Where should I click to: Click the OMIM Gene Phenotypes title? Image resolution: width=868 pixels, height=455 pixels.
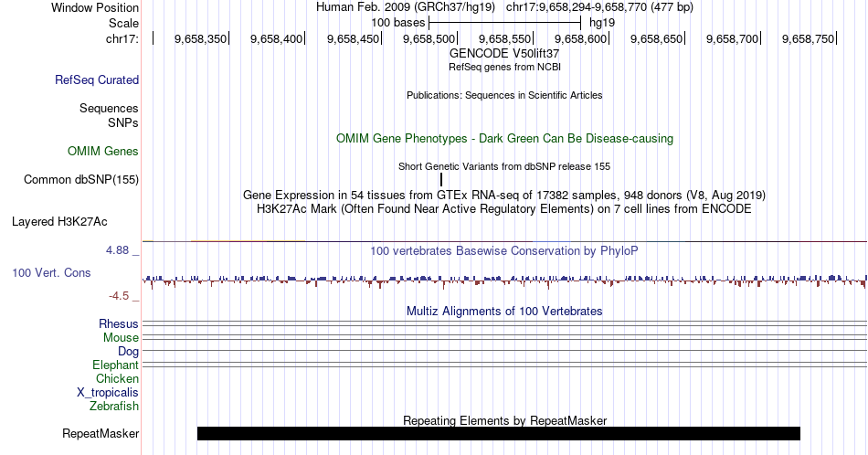[504, 138]
